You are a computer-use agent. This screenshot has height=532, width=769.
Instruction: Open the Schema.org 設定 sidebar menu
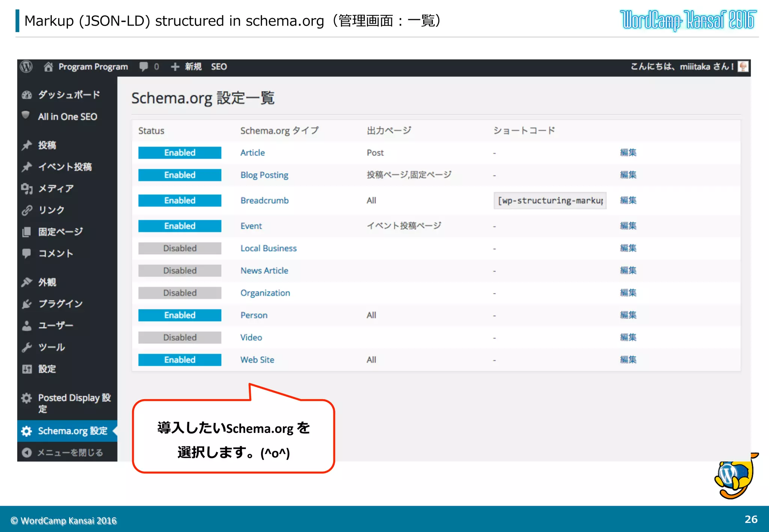[67, 431]
